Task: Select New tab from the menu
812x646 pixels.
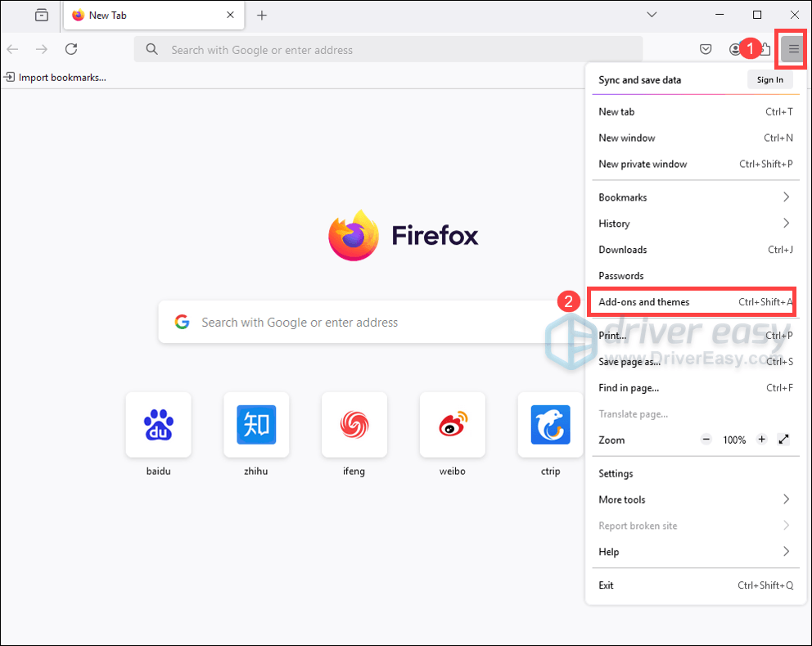Action: [x=696, y=112]
